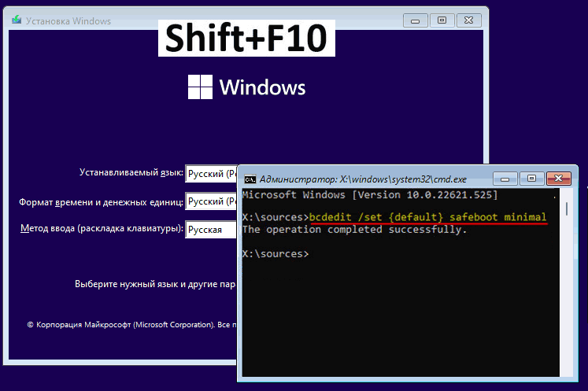This screenshot has height=391, width=588.
Task: Minimize the cmd.exe window
Action: click(505, 179)
